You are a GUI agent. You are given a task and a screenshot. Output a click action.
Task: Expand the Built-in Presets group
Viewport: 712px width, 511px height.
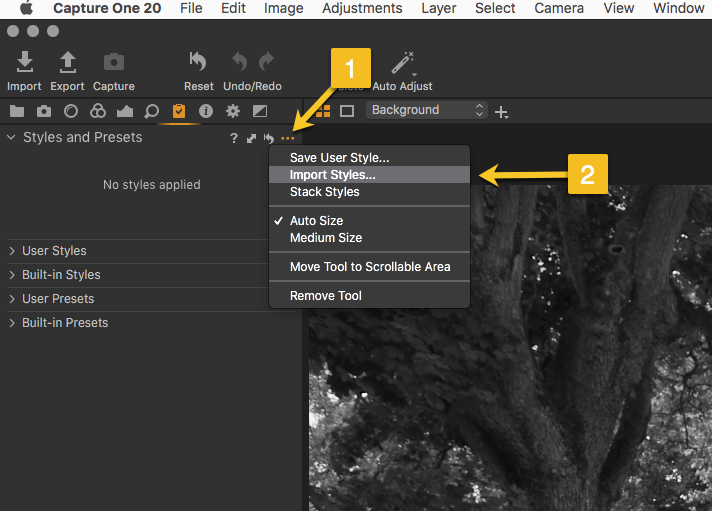(64, 323)
